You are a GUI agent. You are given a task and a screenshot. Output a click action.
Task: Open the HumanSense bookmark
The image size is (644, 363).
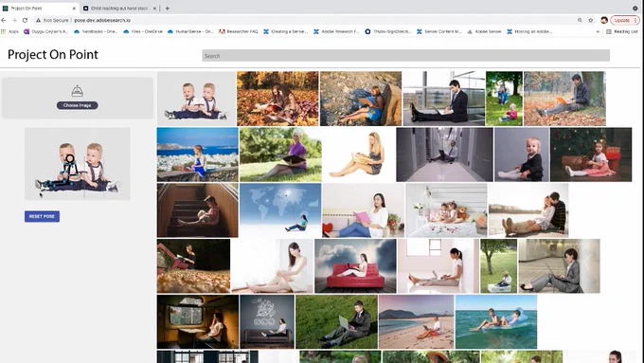(190, 31)
